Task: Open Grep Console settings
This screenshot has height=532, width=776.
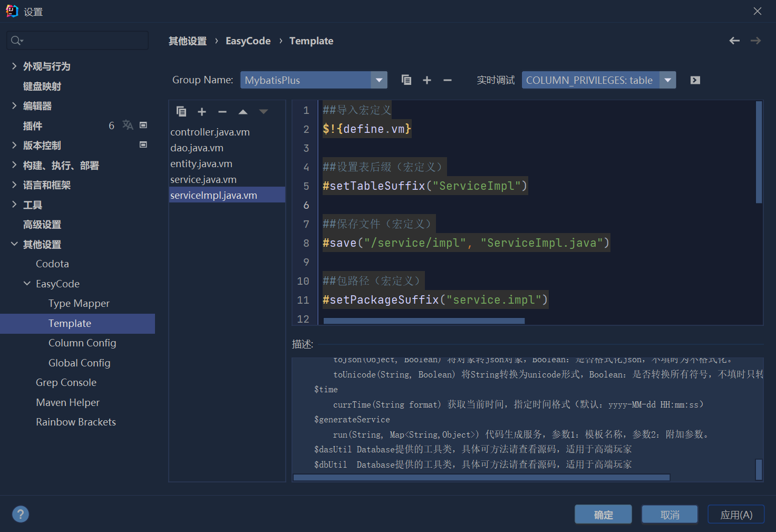Action: point(66,382)
